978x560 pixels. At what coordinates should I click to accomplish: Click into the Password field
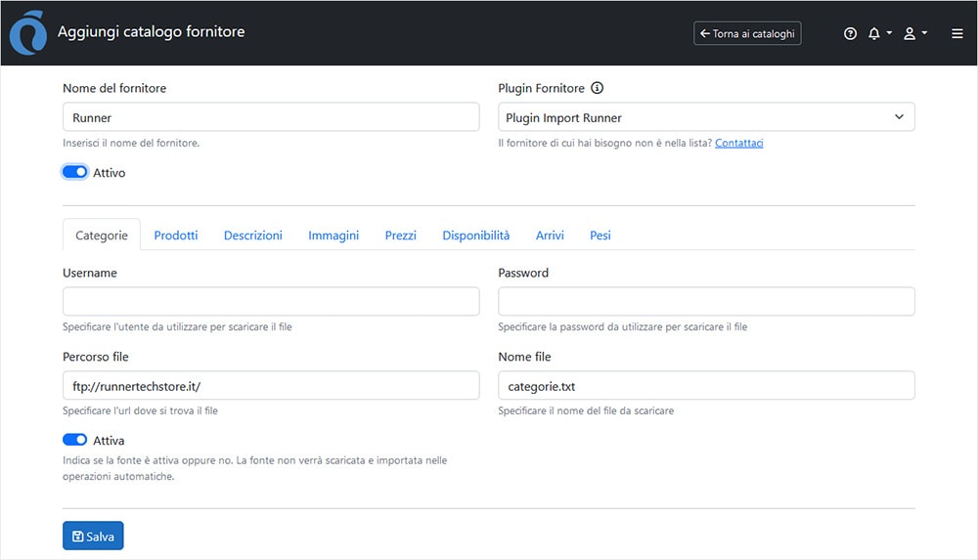coord(706,301)
